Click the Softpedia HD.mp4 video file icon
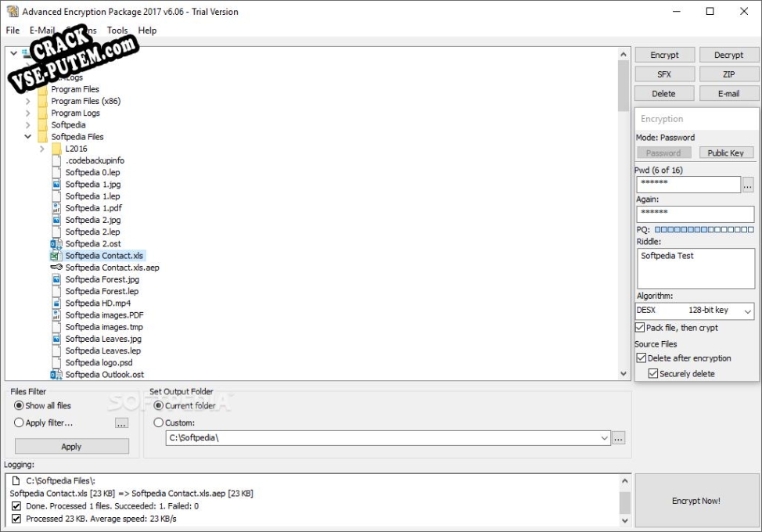762x532 pixels. (x=56, y=303)
